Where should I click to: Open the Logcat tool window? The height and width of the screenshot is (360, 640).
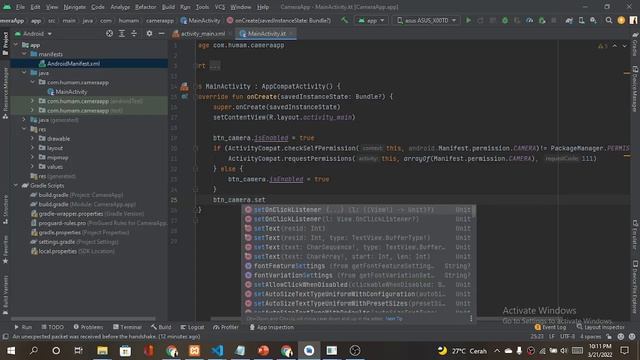[192, 327]
